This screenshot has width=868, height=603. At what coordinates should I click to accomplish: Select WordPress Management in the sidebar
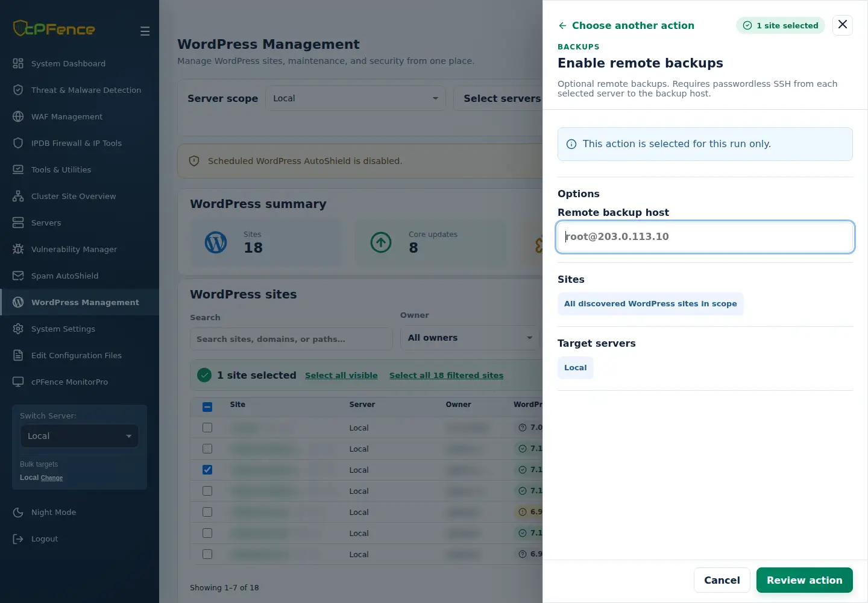(80, 302)
